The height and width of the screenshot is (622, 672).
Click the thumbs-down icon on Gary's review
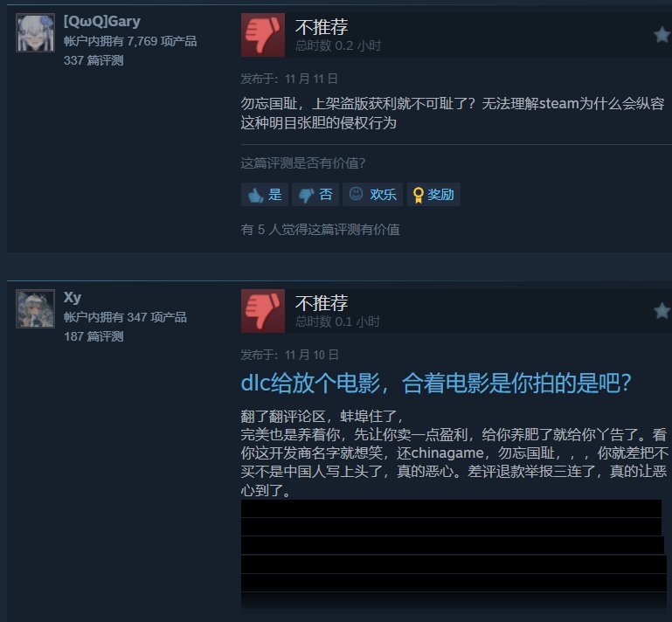click(263, 35)
